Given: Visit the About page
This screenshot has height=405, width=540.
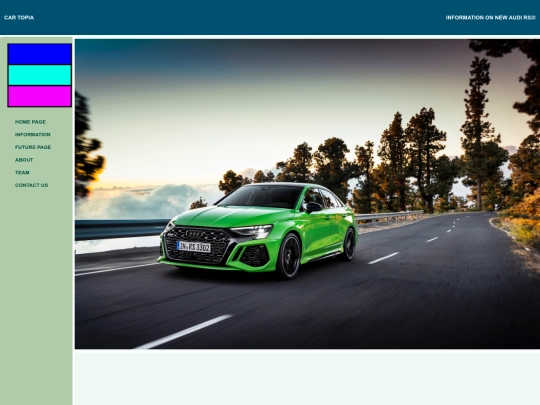Looking at the screenshot, I should coord(24,160).
